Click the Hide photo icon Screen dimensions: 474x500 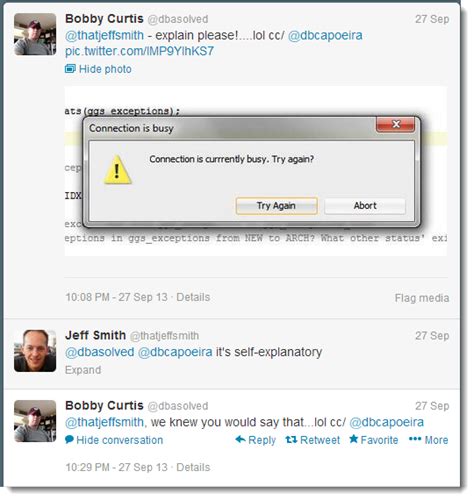(70, 69)
